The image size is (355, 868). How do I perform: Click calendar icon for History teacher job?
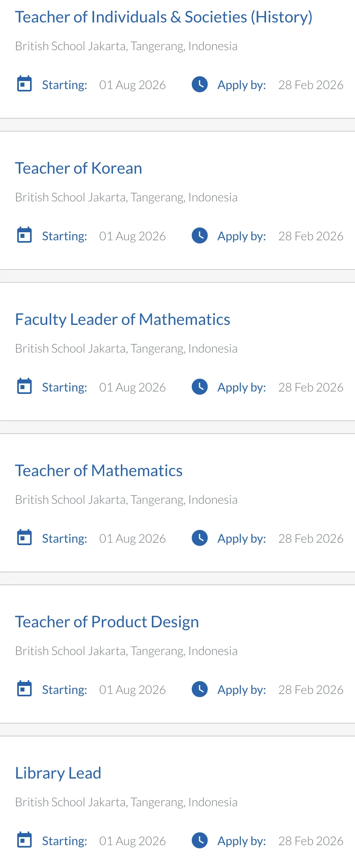click(24, 84)
